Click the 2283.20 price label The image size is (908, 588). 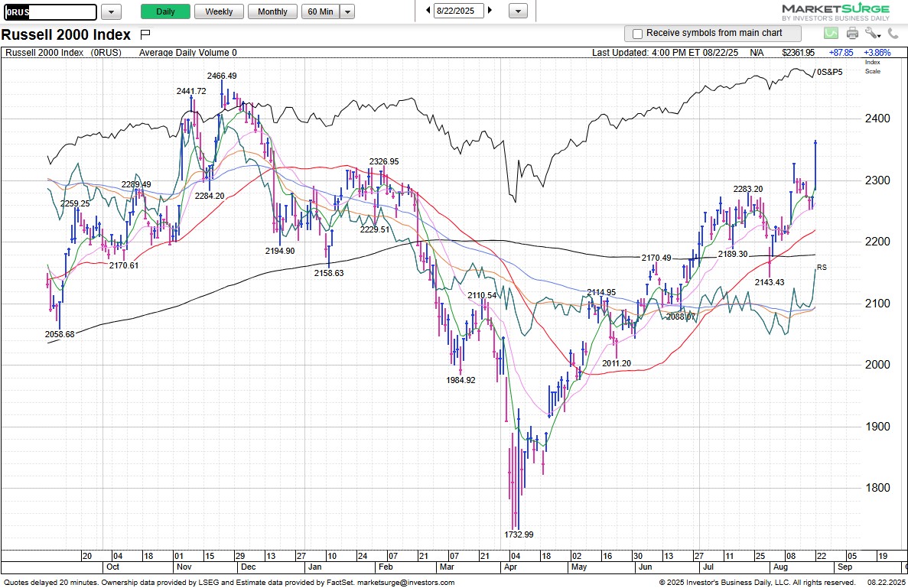click(747, 189)
